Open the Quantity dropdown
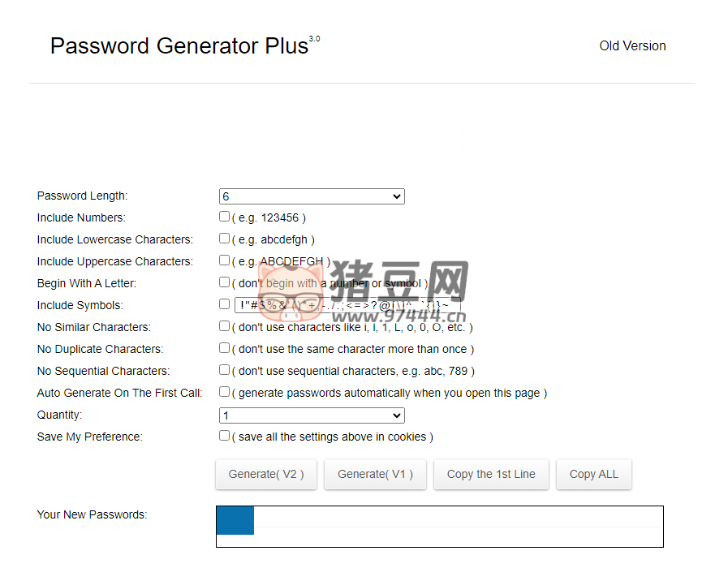Screen dimensions: 728x581 (x=312, y=415)
